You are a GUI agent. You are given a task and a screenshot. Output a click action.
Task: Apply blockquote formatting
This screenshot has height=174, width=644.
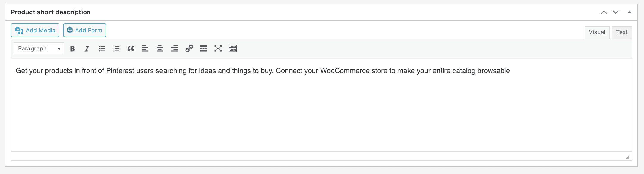[131, 49]
